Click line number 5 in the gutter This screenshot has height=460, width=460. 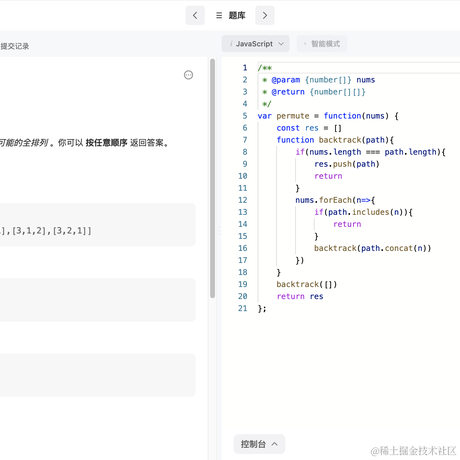coord(245,116)
